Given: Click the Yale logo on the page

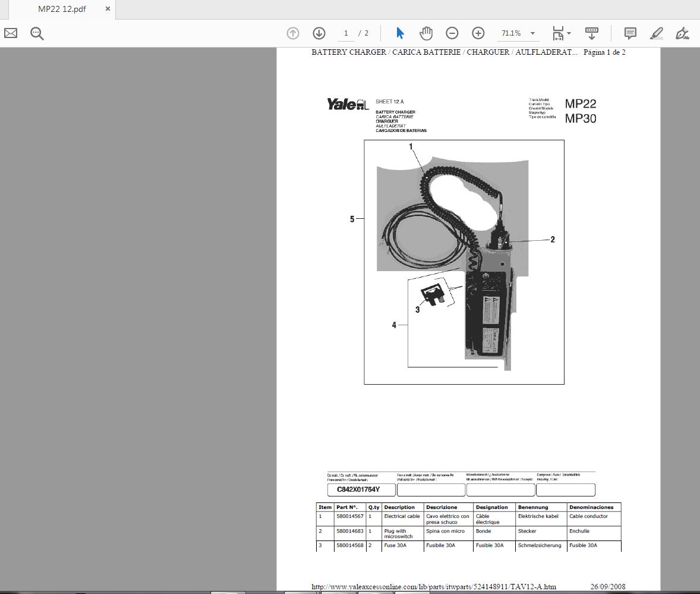Looking at the screenshot, I should [348, 105].
